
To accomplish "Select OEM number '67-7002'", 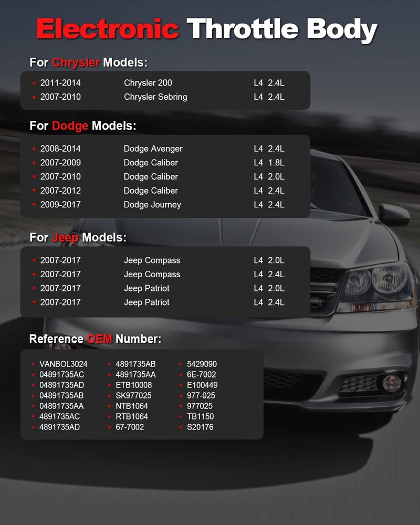I will click(130, 427).
